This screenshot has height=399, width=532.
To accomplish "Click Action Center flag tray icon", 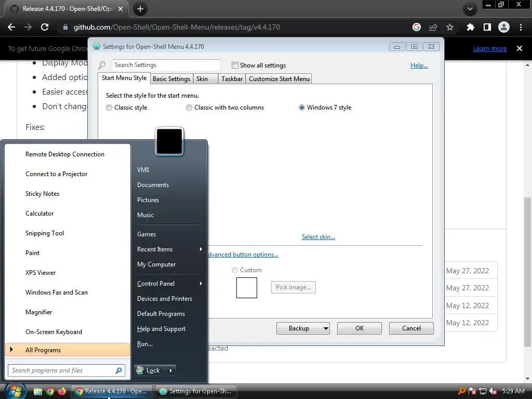I will coord(472,391).
